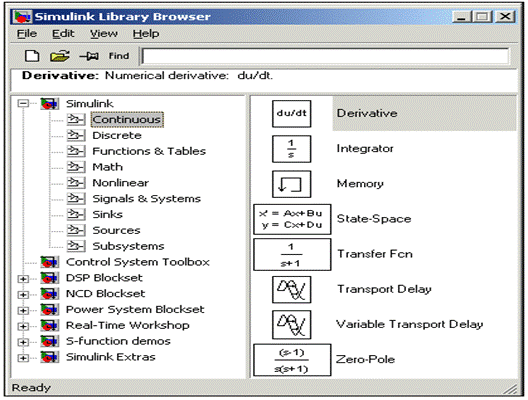The height and width of the screenshot is (400, 528).
Task: Select the Sources tree item label
Action: click(x=116, y=230)
